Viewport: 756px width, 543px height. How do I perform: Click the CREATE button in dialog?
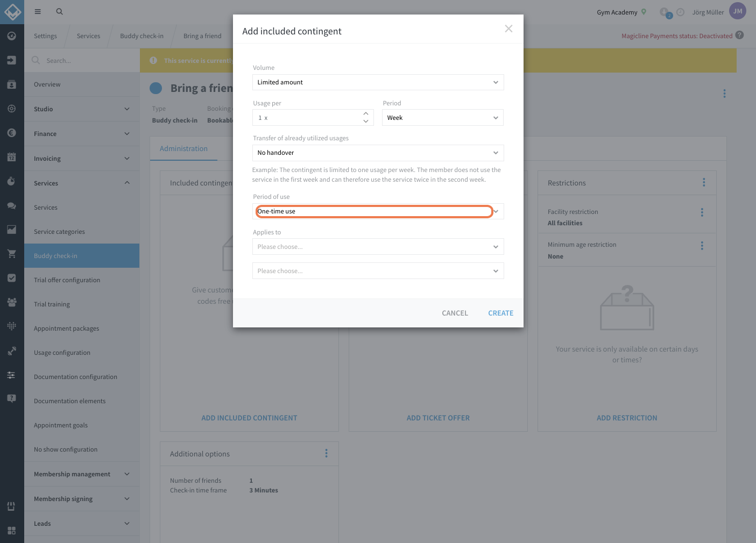(500, 313)
